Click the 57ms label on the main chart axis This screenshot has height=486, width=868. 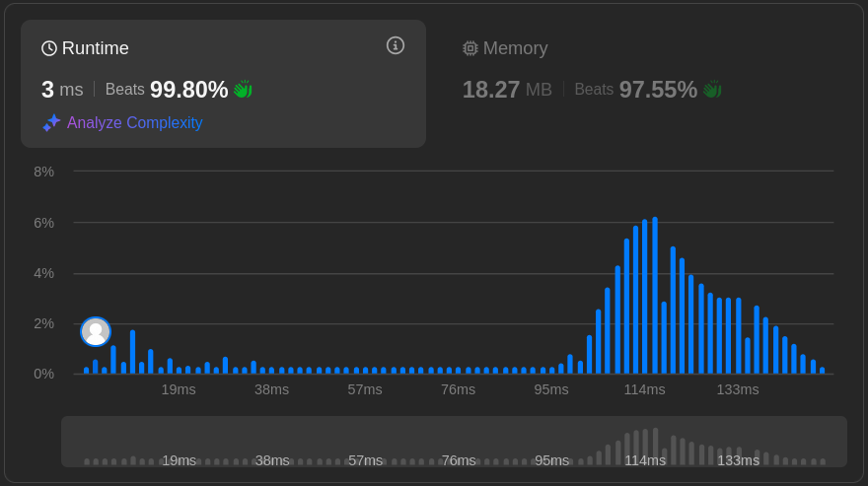[365, 389]
